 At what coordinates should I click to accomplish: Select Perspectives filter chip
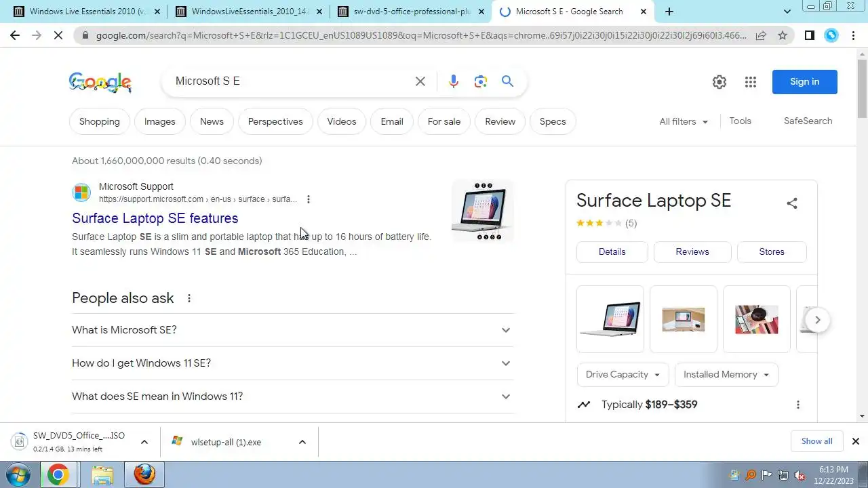[275, 121]
